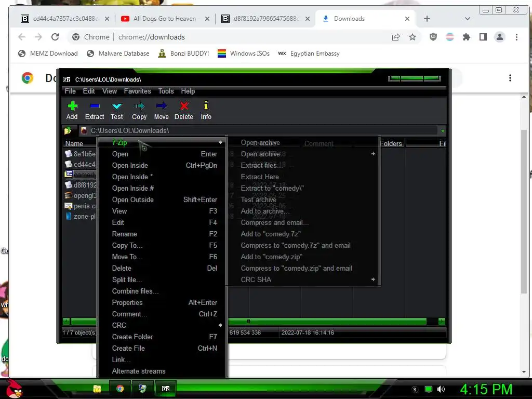Close the d8f8192a79665475688 tab
The image size is (532, 399).
coord(308,19)
